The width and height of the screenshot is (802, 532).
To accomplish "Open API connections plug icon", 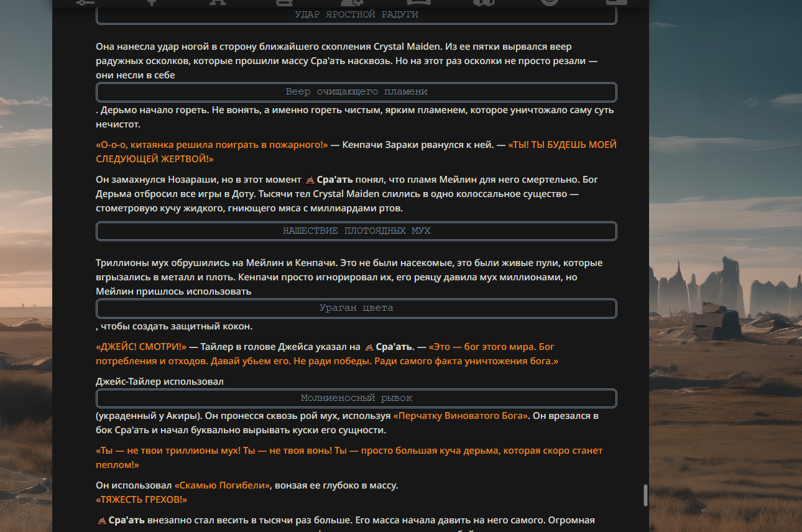I will pyautogui.click(x=151, y=2).
